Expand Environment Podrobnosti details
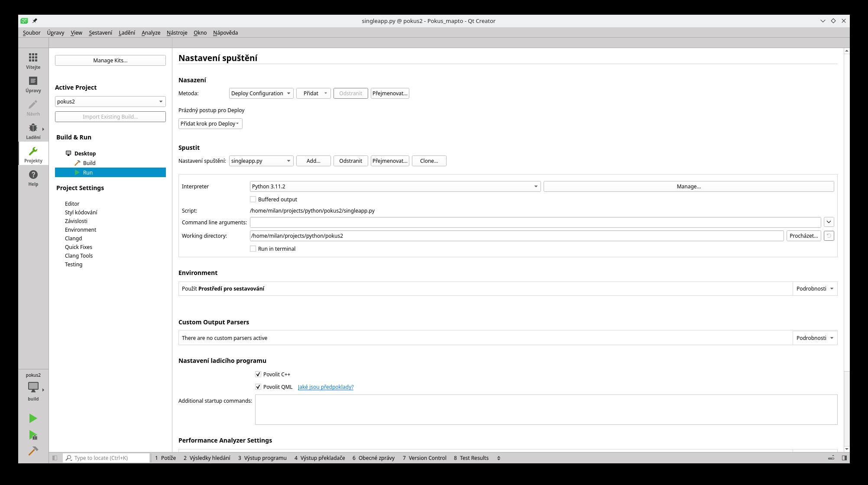Screen dimensions: 868x485 815,288
